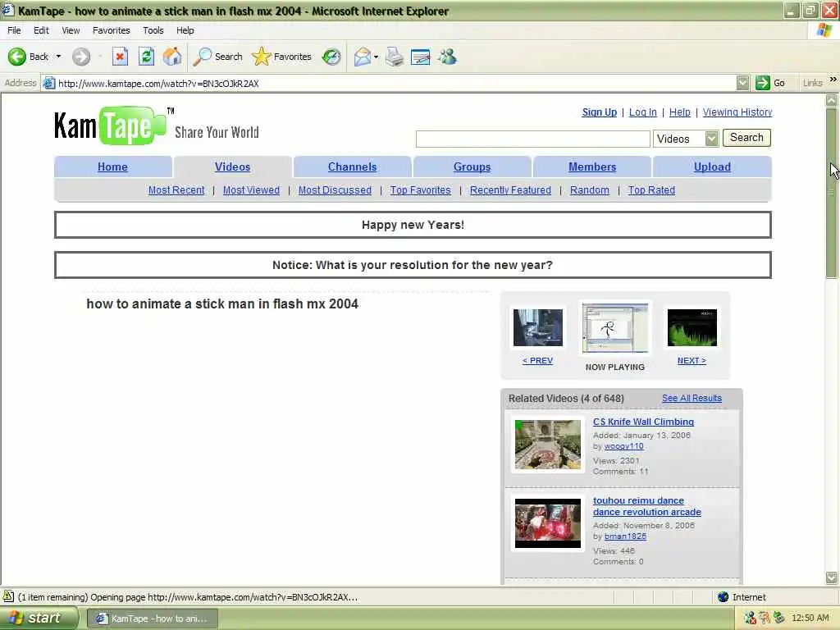This screenshot has height=630, width=840.
Task: Open the next video green thumbnail
Action: coord(692,327)
